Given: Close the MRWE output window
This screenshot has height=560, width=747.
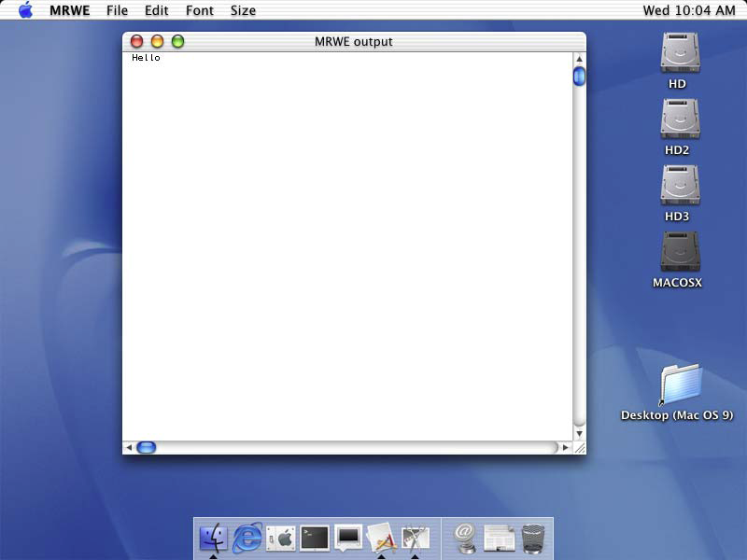Looking at the screenshot, I should coord(136,41).
